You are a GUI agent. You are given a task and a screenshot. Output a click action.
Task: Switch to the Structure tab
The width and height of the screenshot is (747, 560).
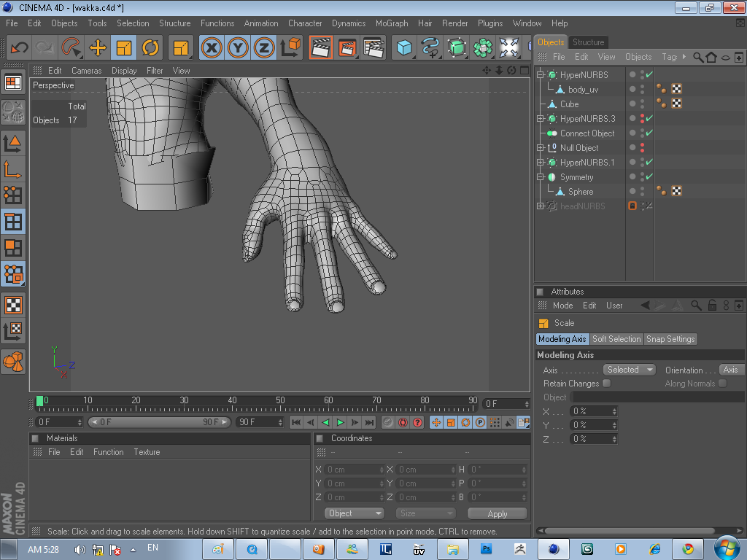tap(588, 42)
